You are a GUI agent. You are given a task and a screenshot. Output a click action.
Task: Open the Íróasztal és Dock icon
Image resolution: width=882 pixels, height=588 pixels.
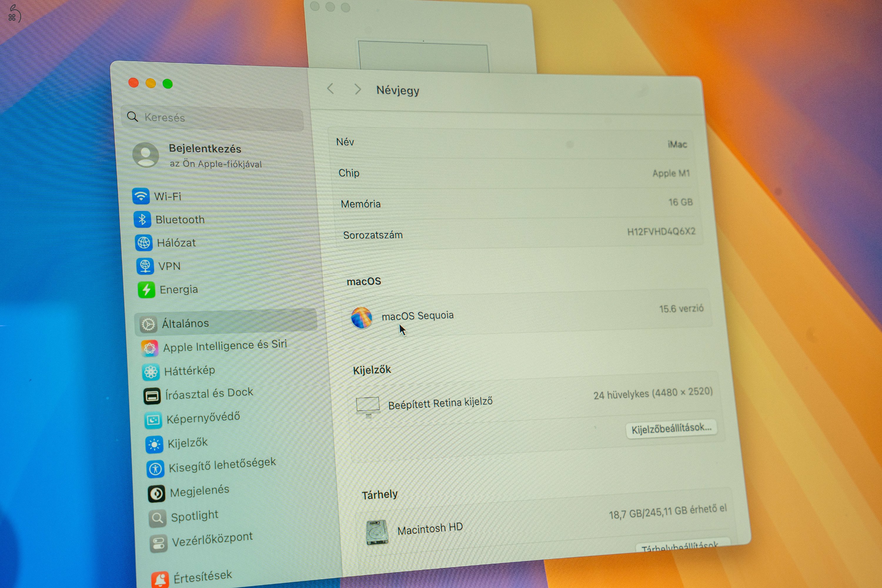point(152,396)
